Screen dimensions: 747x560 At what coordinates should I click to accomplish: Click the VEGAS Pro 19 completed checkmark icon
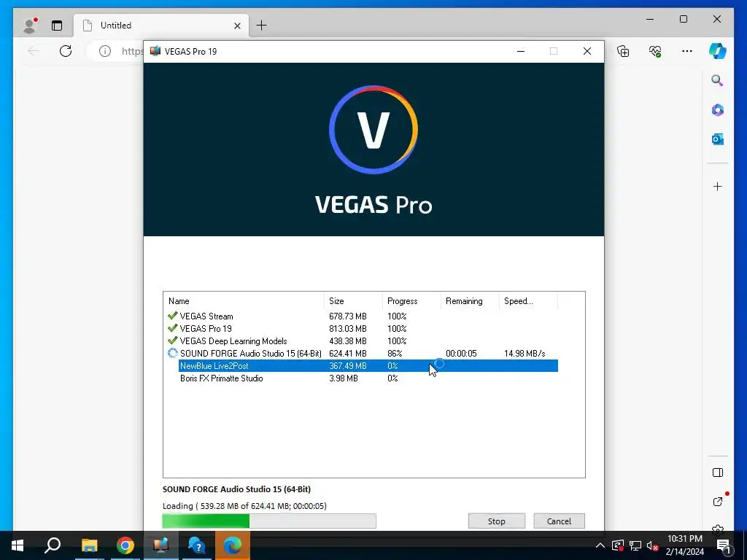click(172, 328)
